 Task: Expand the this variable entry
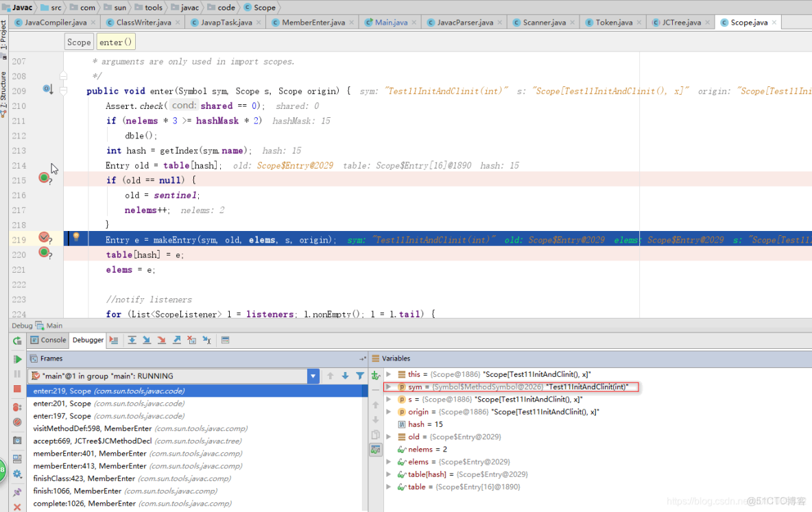click(x=390, y=374)
